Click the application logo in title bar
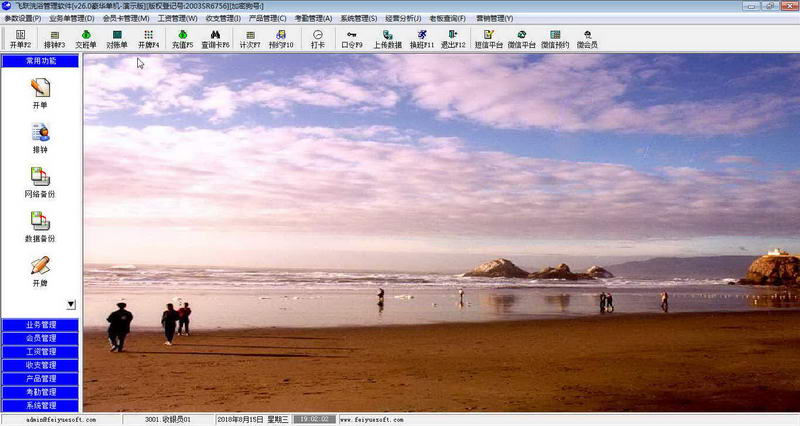800x426 pixels. pos(7,6)
